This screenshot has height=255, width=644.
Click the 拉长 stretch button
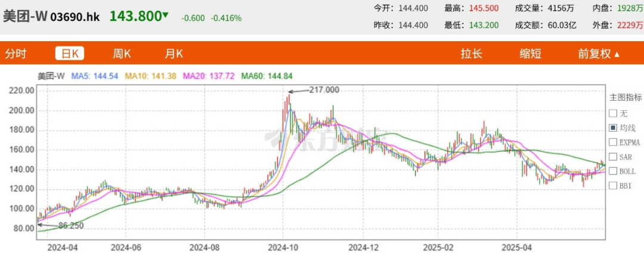point(471,54)
